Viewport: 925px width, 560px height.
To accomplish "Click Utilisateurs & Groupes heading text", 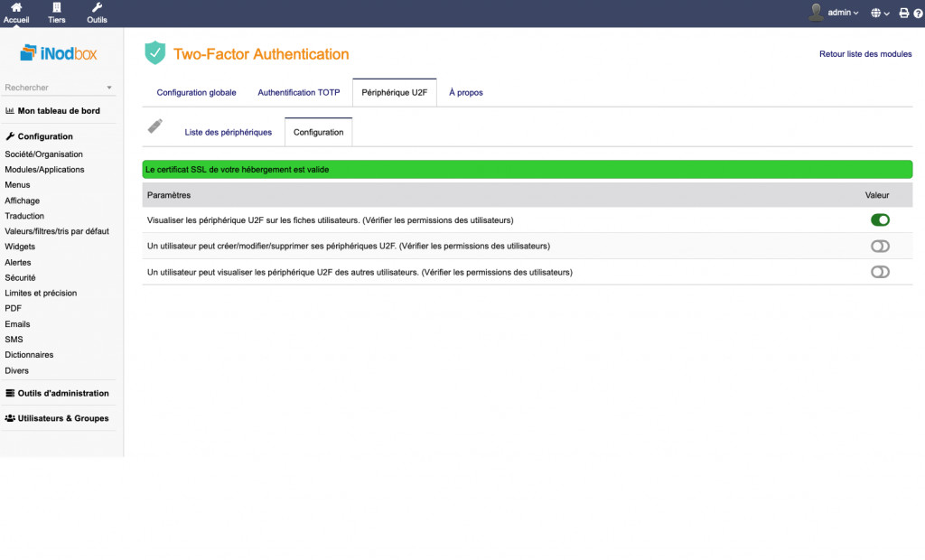I will point(63,418).
